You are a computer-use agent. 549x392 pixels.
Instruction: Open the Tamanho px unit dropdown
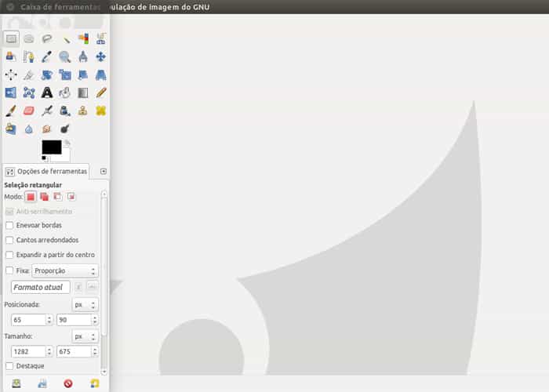85,336
